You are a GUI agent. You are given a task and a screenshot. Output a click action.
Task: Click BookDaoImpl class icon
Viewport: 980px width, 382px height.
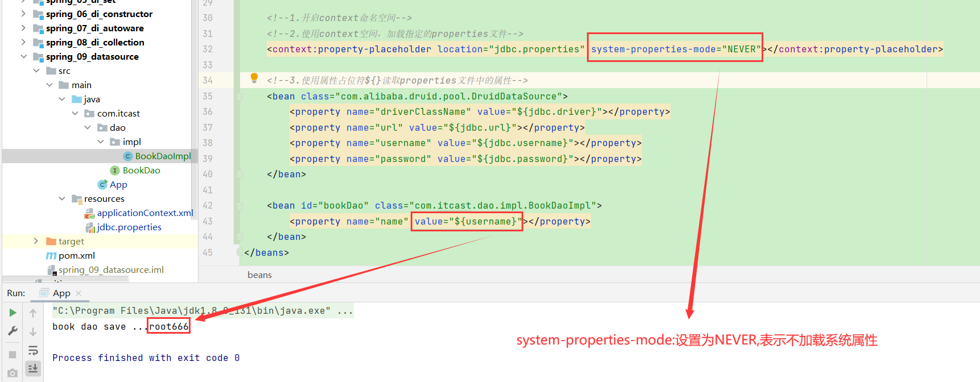[128, 156]
